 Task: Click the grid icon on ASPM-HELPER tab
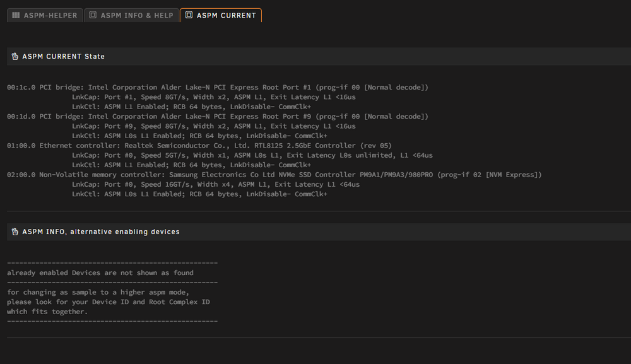(x=16, y=15)
